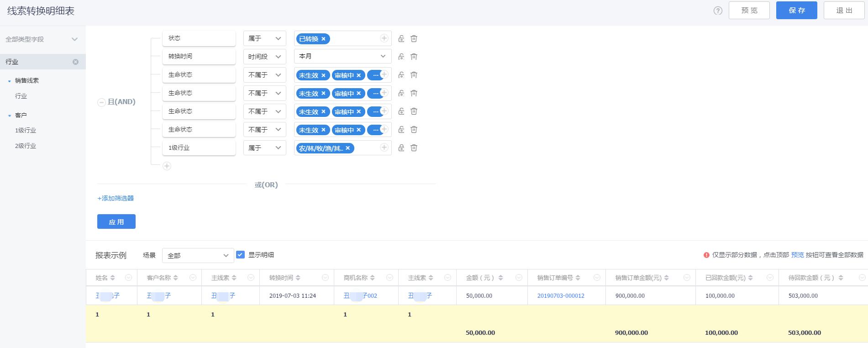Select 2级行业 field in sidebar
Viewport: 868px width, 348px height.
tap(26, 146)
